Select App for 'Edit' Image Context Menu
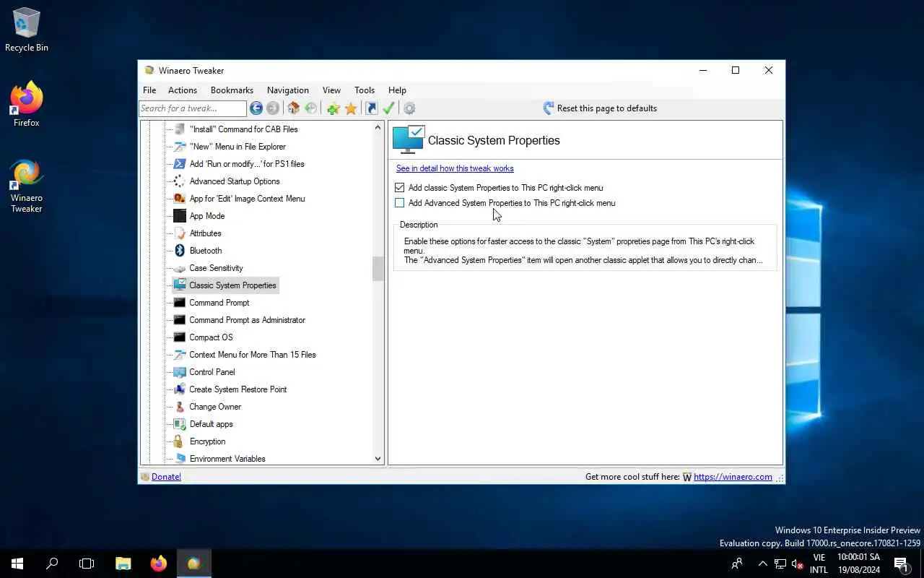 [247, 199]
